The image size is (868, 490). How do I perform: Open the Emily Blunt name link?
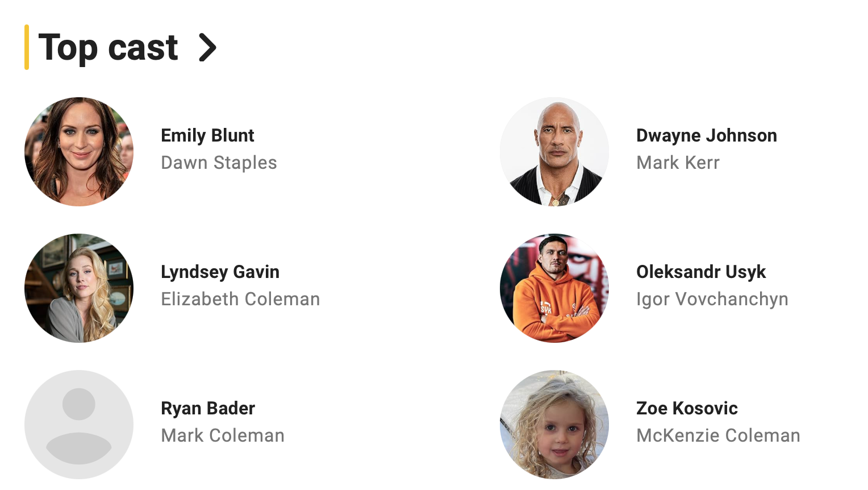pyautogui.click(x=207, y=135)
